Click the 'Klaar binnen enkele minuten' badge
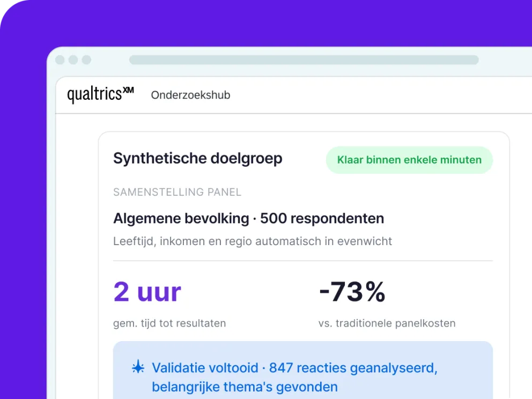The height and width of the screenshot is (399, 532). click(x=409, y=160)
